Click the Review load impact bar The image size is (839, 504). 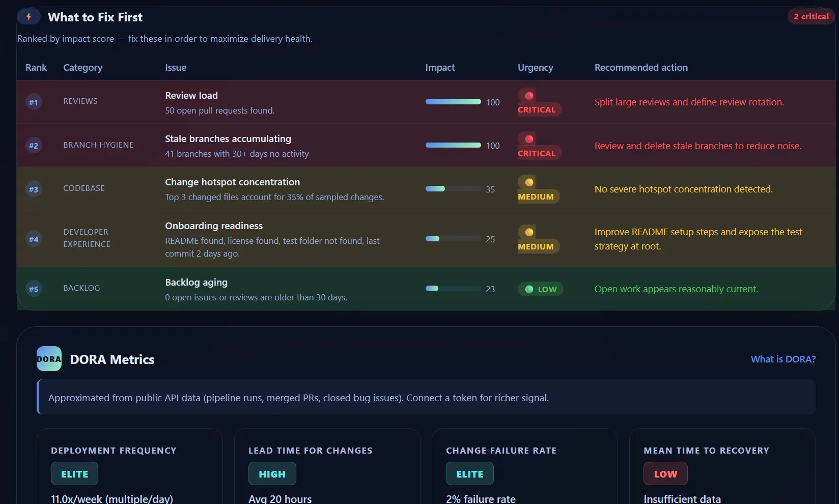[x=453, y=102]
